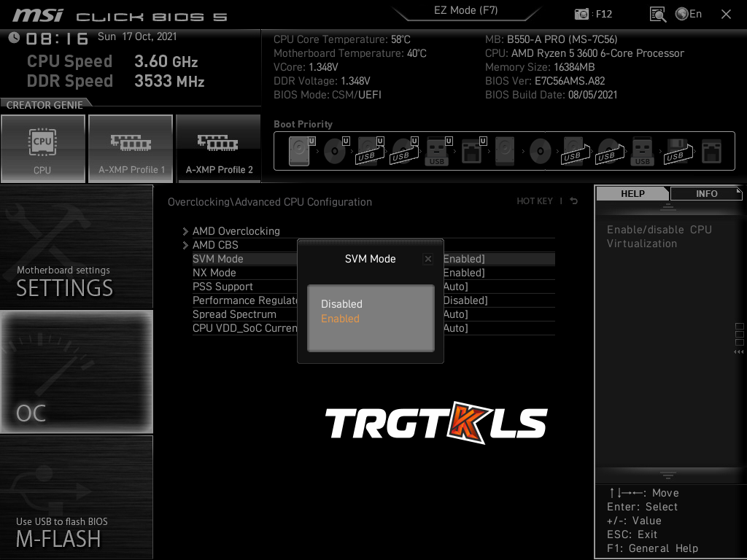
Task: Select Enabled in SVM Mode popup
Action: point(340,319)
